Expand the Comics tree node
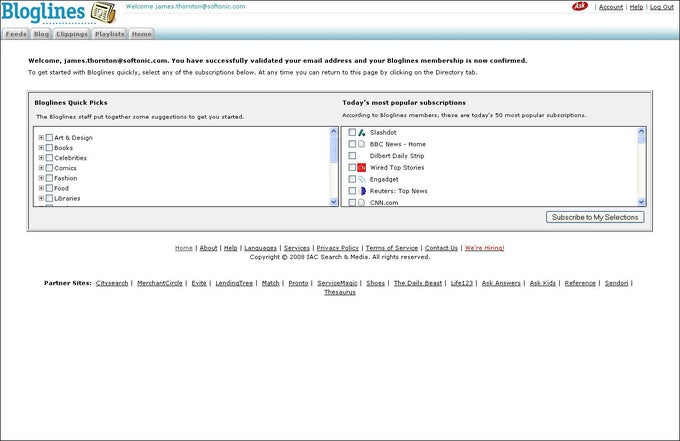 pos(41,168)
